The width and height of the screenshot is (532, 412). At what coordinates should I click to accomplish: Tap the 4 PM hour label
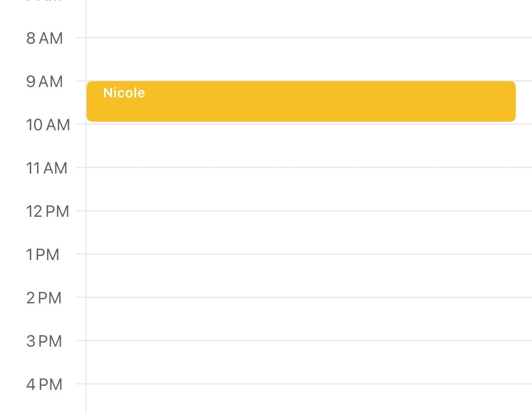pos(44,385)
